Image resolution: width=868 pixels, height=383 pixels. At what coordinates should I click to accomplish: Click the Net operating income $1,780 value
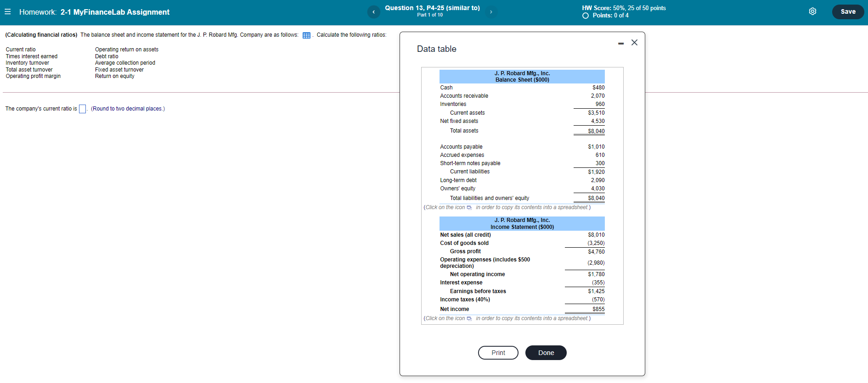pyautogui.click(x=596, y=274)
